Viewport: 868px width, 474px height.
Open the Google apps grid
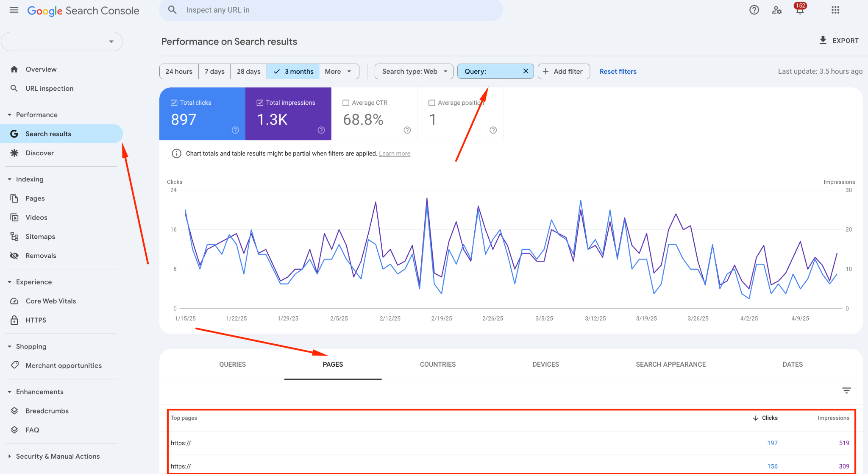coord(835,10)
